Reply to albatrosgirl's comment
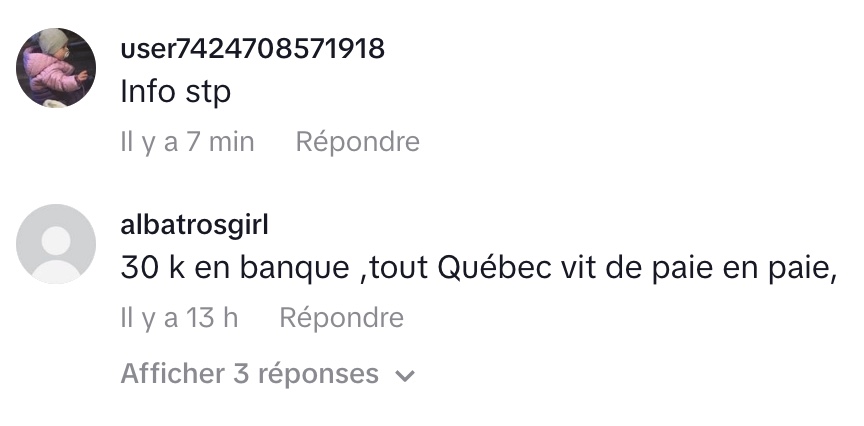Screen dimensions: 864x426 342,318
